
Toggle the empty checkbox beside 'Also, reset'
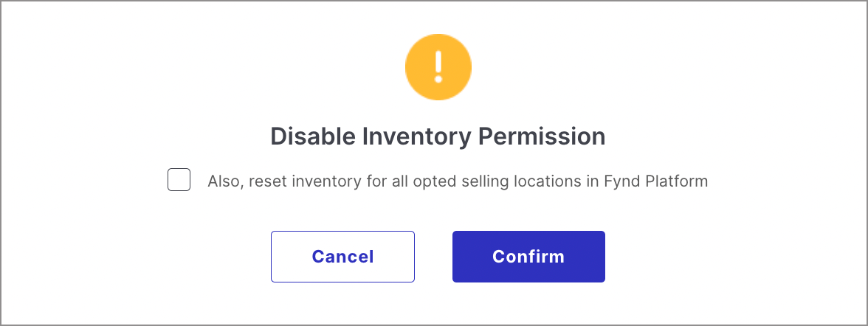[x=179, y=180]
